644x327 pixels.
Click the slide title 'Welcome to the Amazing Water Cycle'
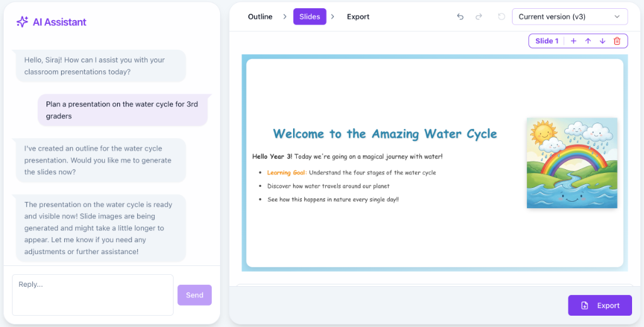385,134
